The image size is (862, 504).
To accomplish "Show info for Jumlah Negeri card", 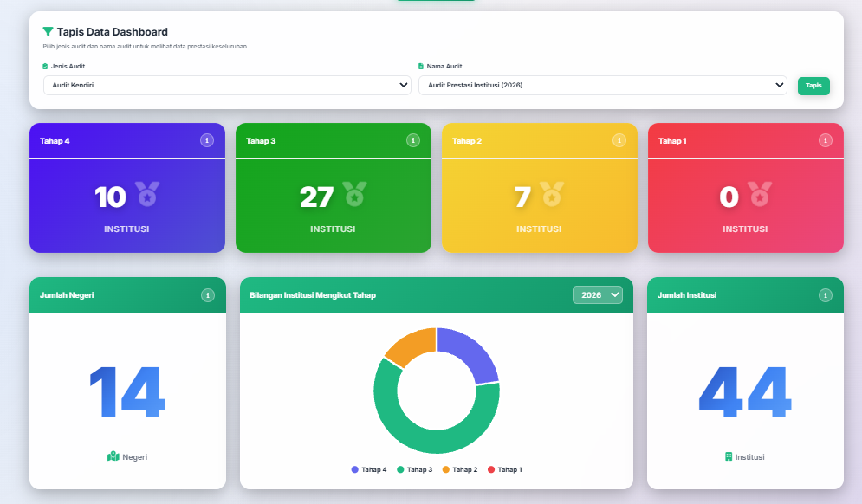I will (208, 295).
